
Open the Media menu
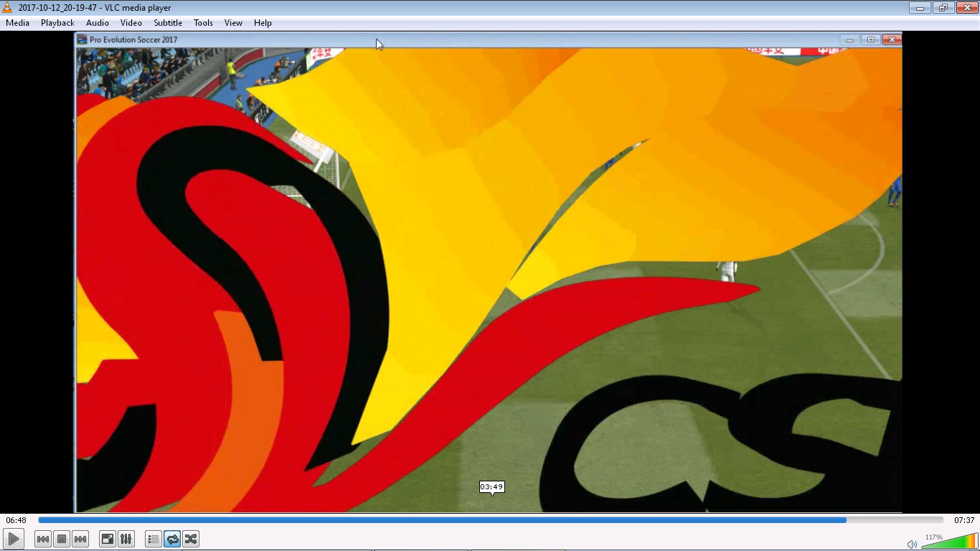pos(18,23)
